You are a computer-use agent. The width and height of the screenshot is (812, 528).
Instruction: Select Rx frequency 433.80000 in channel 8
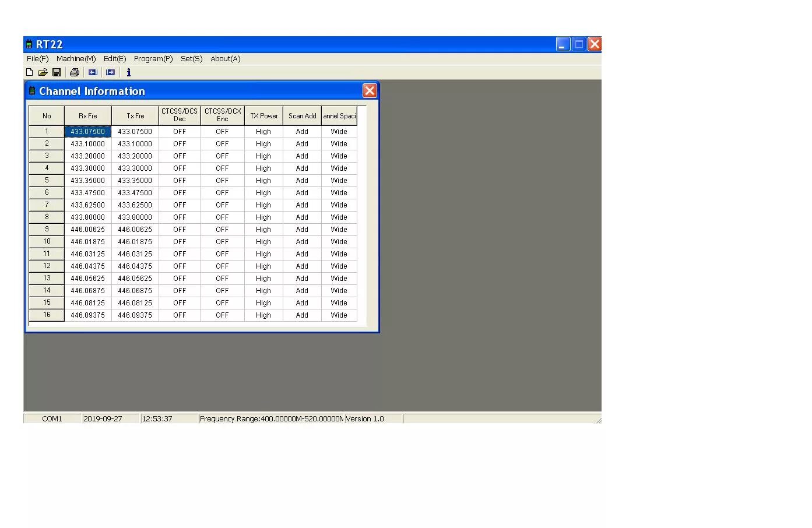point(88,217)
